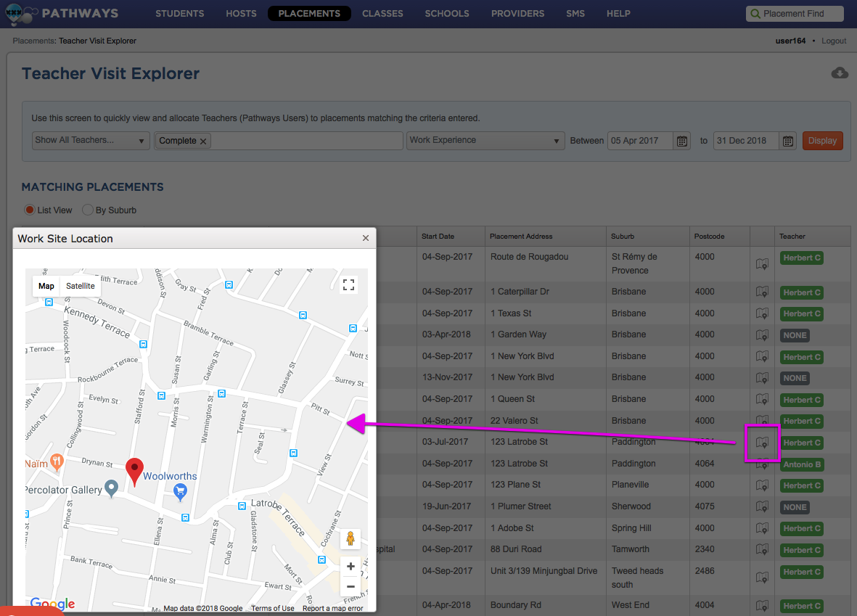Screen dimensions: 857x616
Task: Click NONE teacher badge for 1 Plumer Street
Action: 795,507
